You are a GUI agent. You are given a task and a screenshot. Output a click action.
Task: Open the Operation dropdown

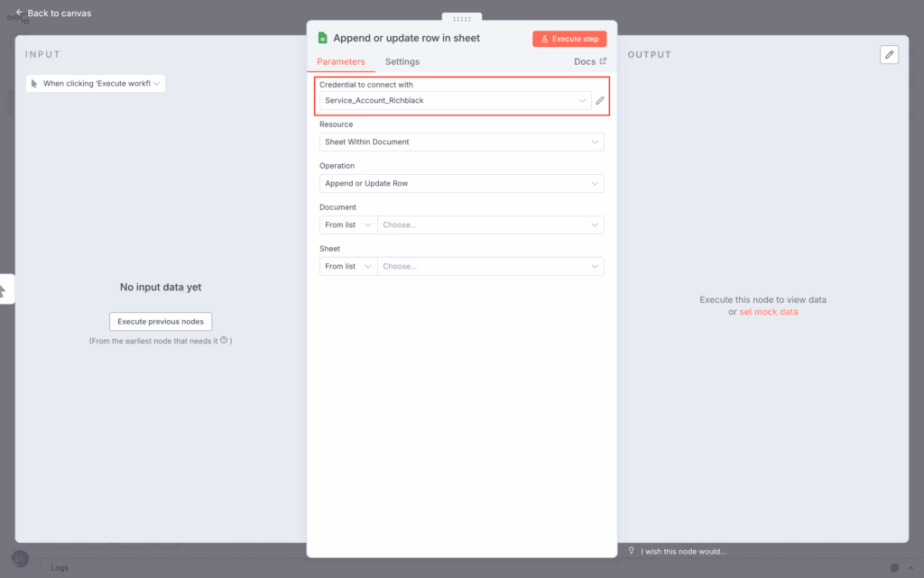tap(461, 184)
